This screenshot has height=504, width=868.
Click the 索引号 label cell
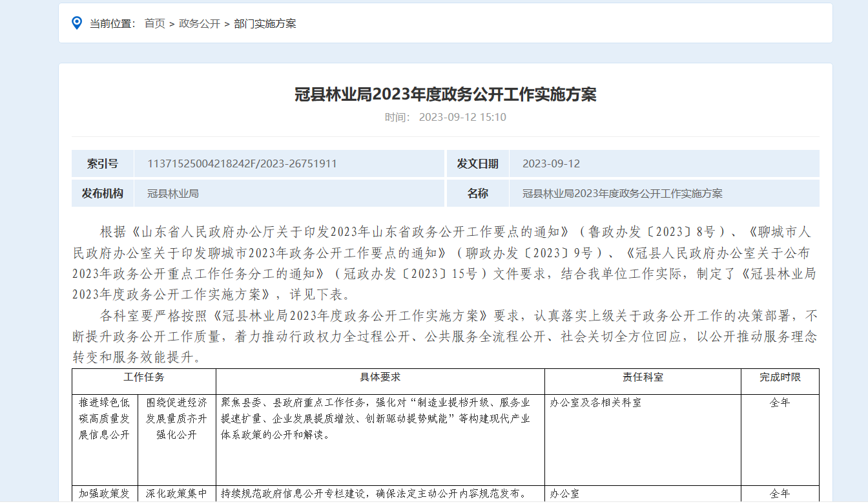pyautogui.click(x=103, y=163)
